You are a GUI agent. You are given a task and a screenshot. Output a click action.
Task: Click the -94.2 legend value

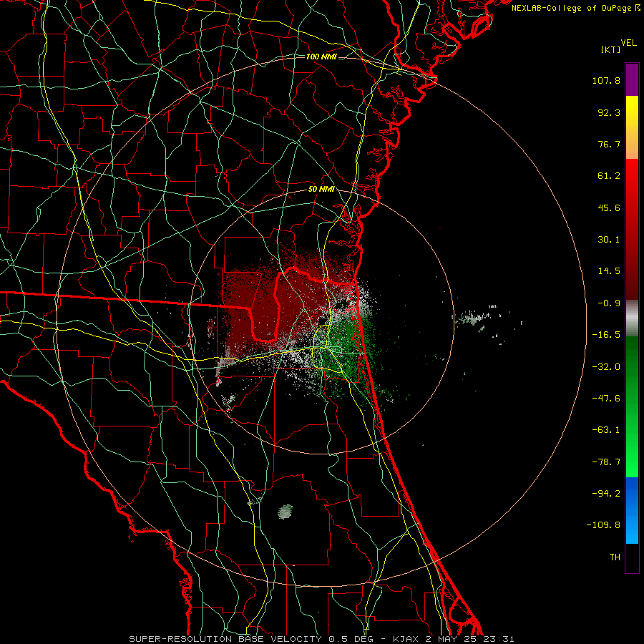606,494
